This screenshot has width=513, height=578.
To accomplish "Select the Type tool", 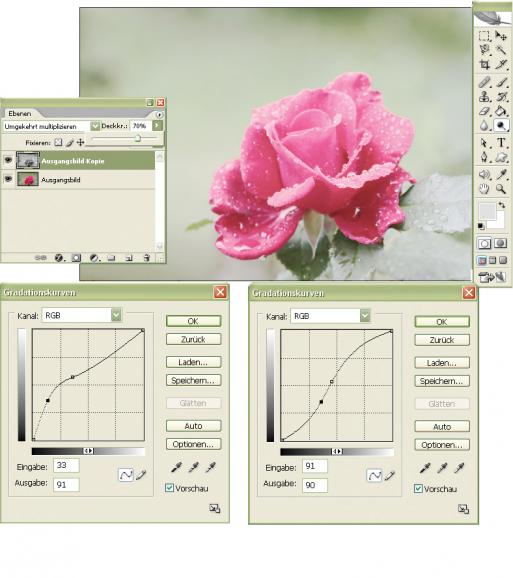I will pyautogui.click(x=500, y=143).
